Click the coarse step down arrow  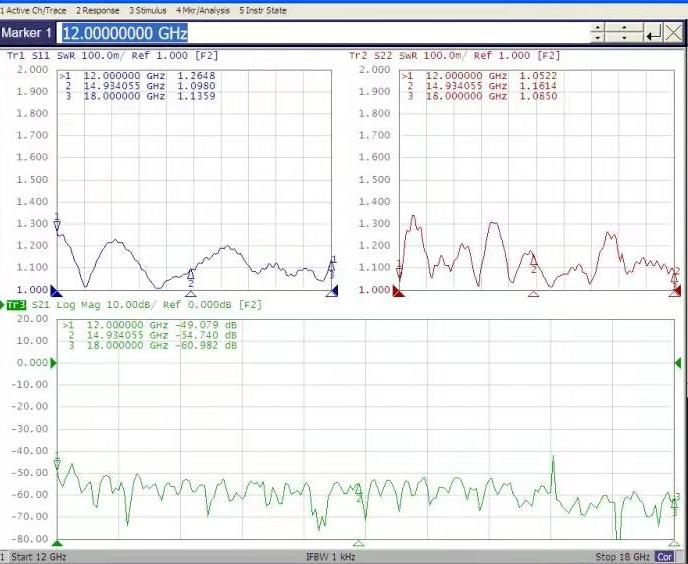pos(600,39)
